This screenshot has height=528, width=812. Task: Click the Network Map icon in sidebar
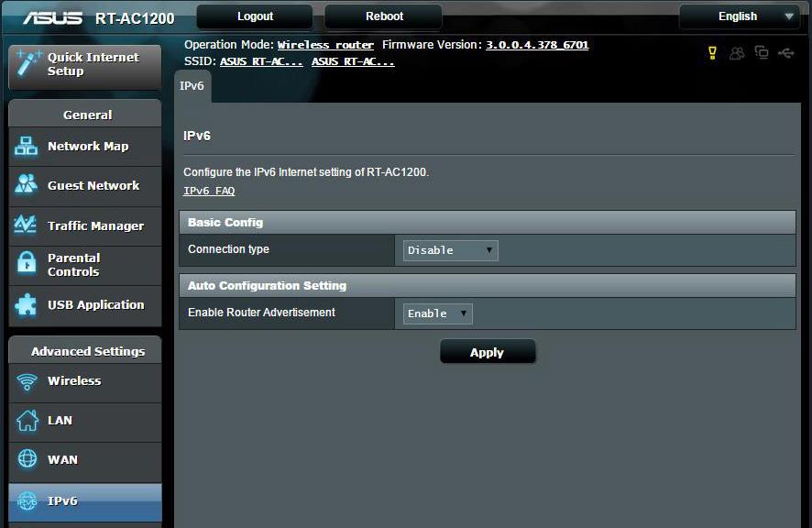click(26, 146)
